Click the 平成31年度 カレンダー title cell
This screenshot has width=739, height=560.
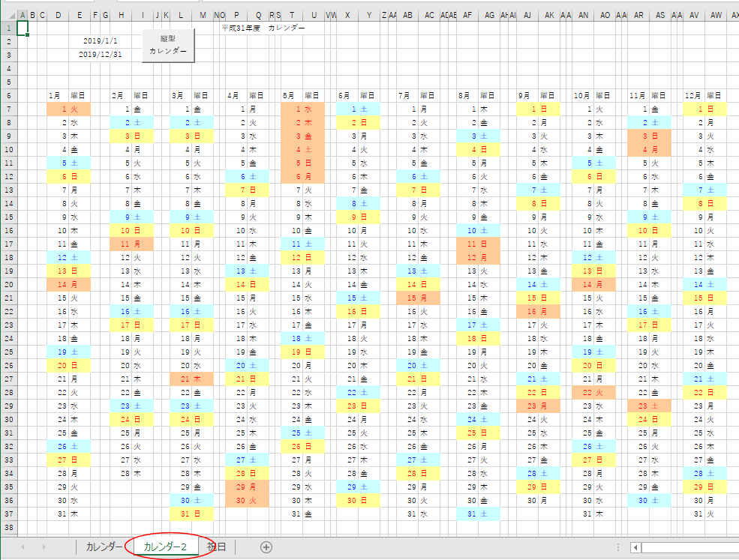pos(263,28)
